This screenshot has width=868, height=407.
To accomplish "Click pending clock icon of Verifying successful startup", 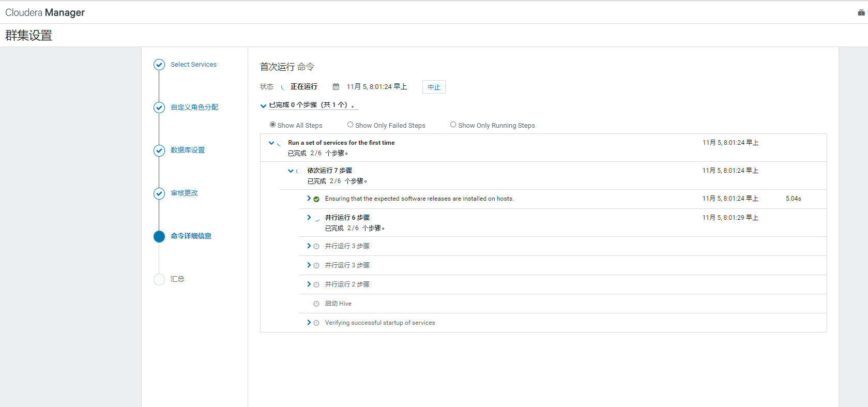I will coord(316,323).
